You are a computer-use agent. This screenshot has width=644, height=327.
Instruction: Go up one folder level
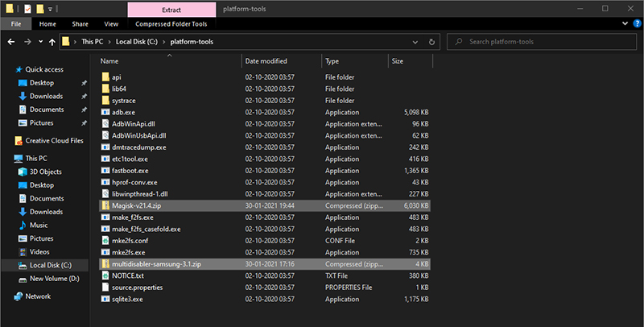tap(52, 42)
